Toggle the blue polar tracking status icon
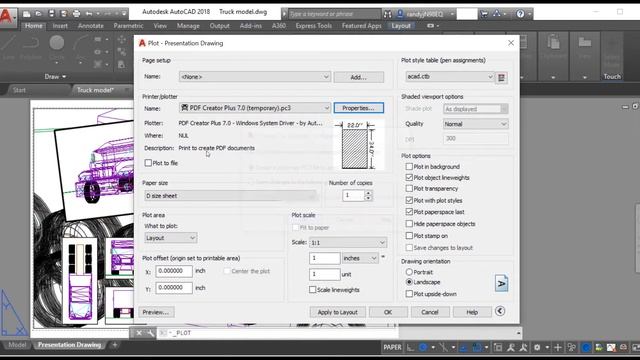640x360 pixels. (423, 347)
